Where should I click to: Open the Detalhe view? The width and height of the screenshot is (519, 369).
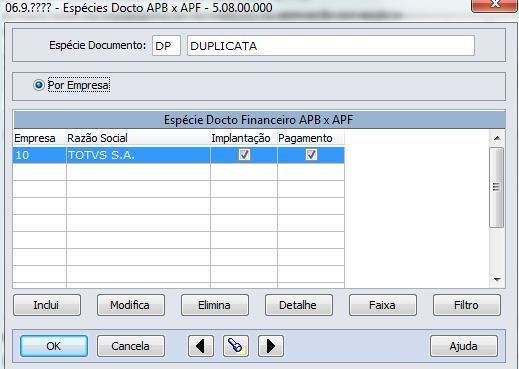pyautogui.click(x=299, y=305)
